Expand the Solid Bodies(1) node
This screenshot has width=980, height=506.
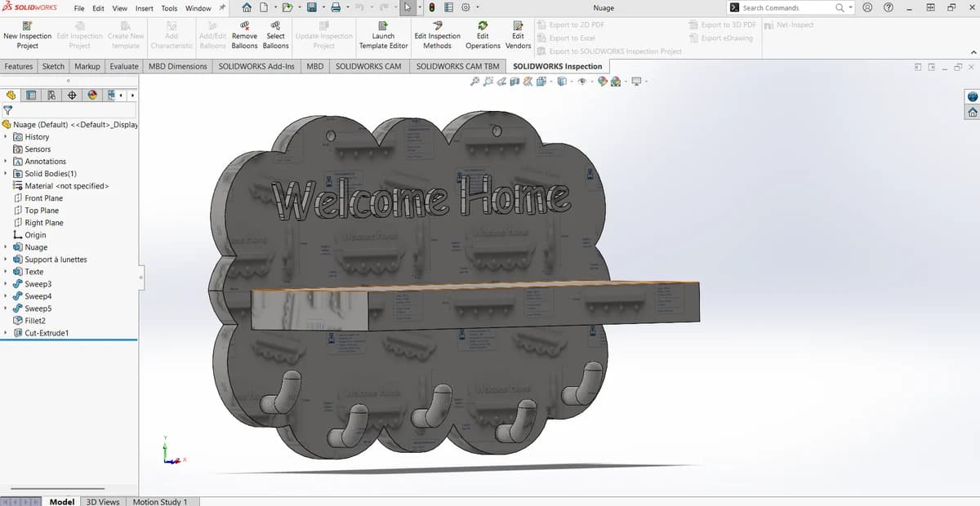coord(6,174)
